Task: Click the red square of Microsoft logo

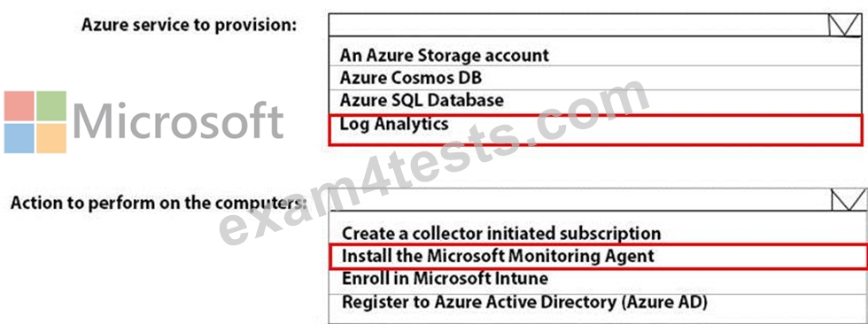Action: (x=19, y=106)
